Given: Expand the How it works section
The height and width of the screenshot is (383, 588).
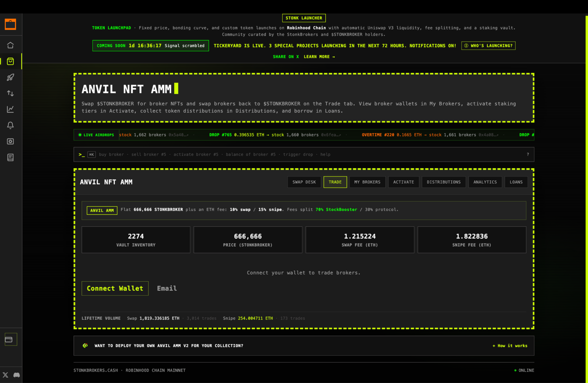Looking at the screenshot, I should pos(510,346).
